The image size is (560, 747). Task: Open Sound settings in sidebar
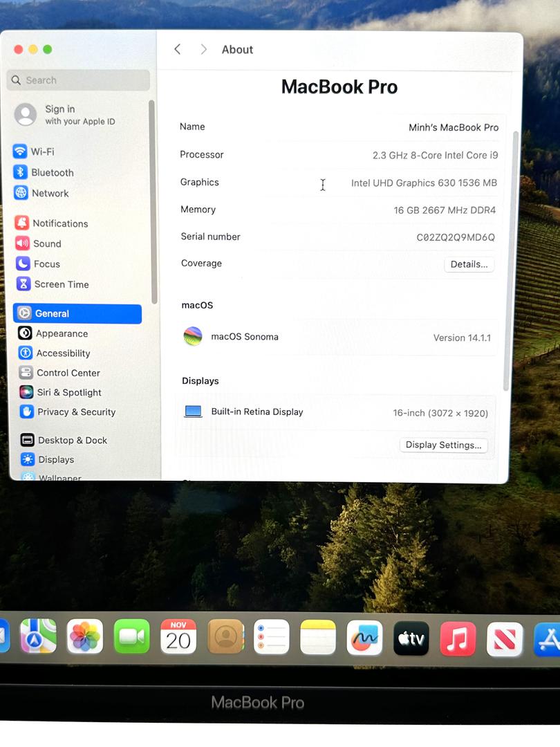pos(39,243)
